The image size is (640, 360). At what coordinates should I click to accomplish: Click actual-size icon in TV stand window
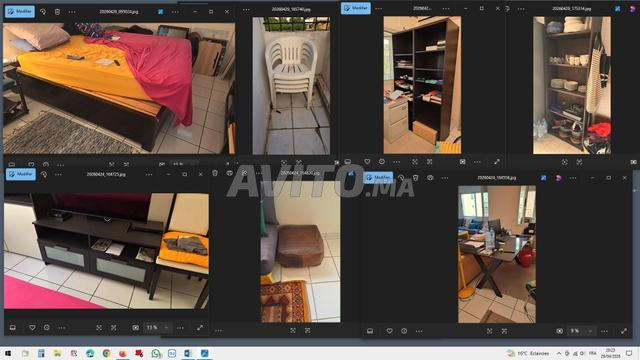(x=113, y=328)
